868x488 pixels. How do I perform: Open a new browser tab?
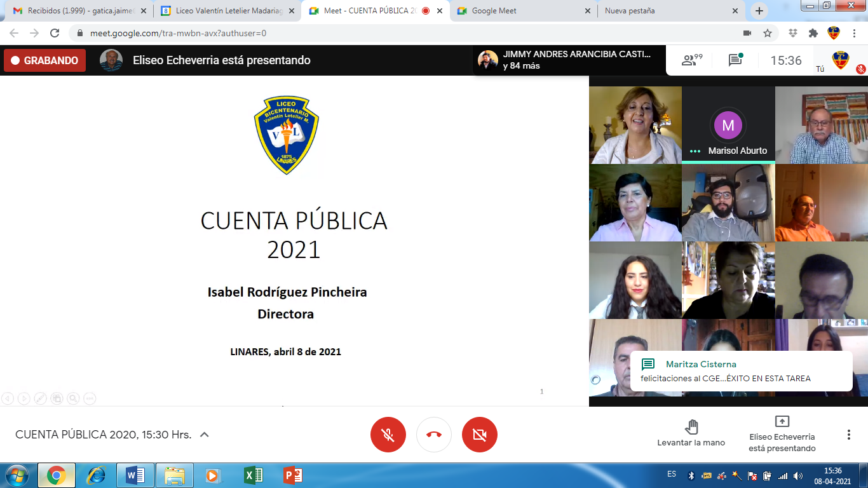tap(759, 11)
